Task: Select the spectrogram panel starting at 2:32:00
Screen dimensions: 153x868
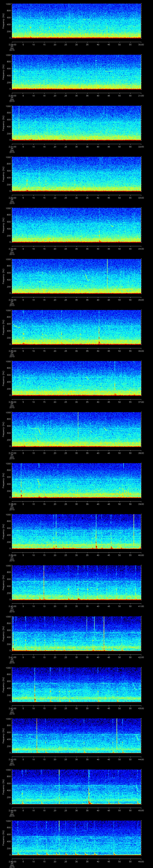Action: 76,174
